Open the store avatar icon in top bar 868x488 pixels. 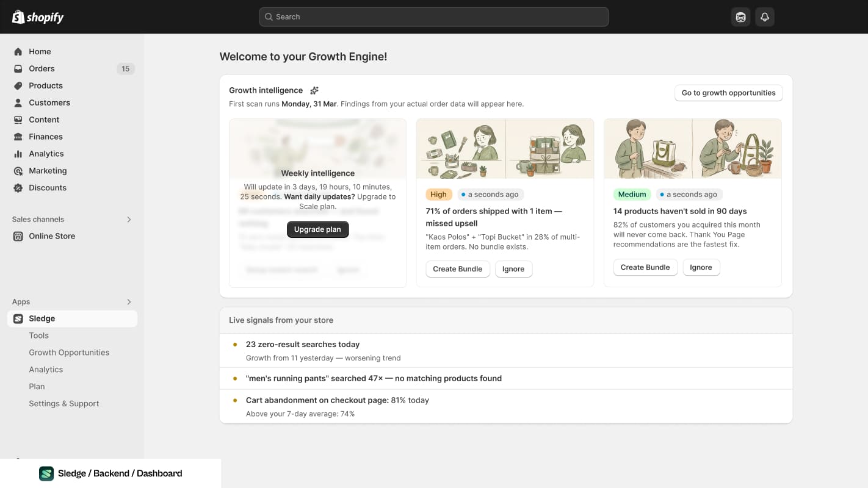pos(740,17)
